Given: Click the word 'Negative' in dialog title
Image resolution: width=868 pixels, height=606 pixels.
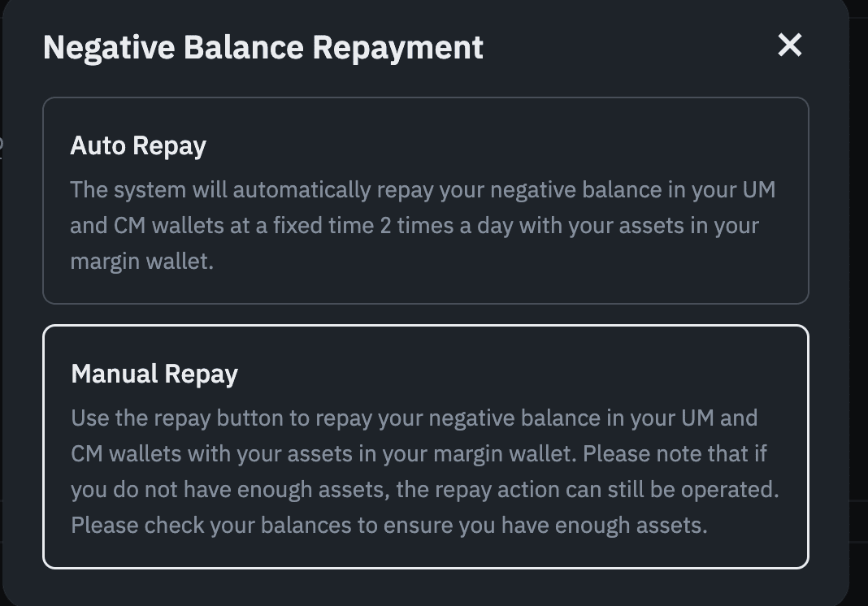Looking at the screenshot, I should click(110, 47).
